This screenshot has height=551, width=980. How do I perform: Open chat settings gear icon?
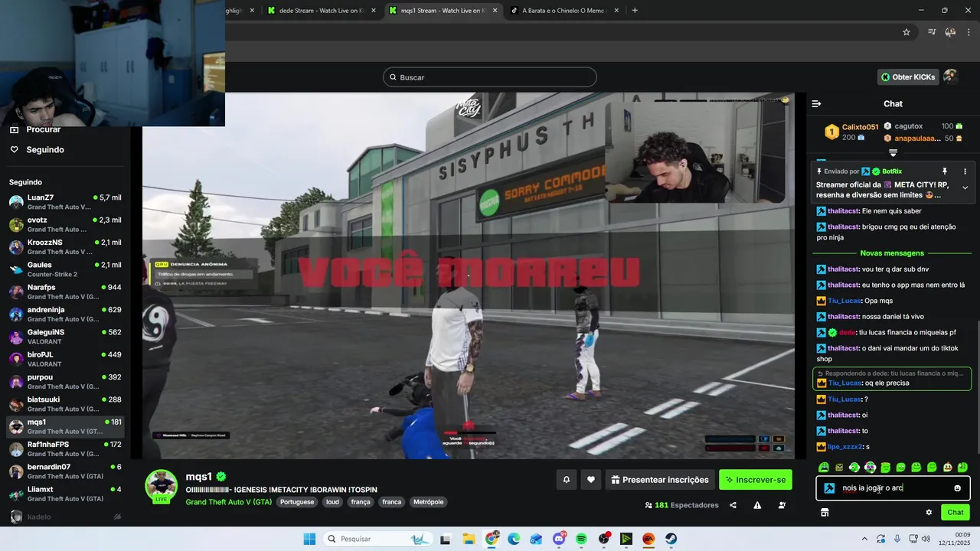(929, 512)
